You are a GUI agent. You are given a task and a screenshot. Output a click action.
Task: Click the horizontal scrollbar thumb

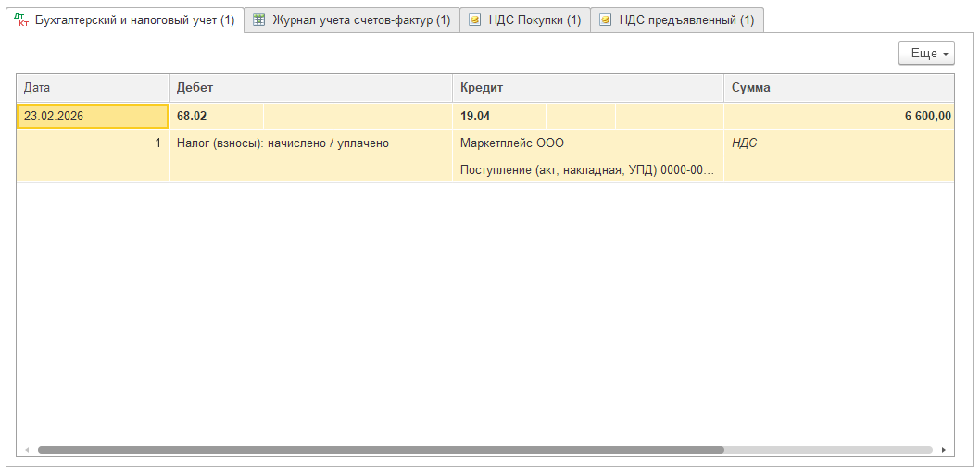381,450
